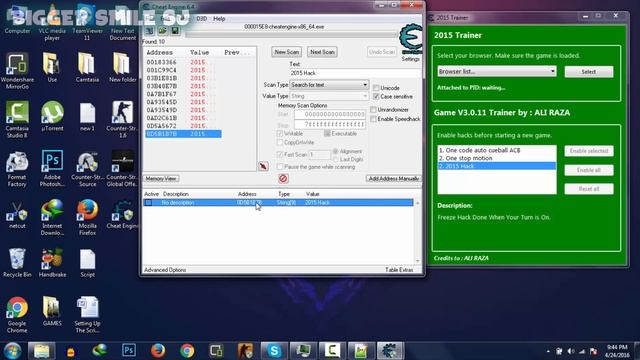This screenshot has height=360, width=640.
Task: Click the New Scan button
Action: point(287,52)
